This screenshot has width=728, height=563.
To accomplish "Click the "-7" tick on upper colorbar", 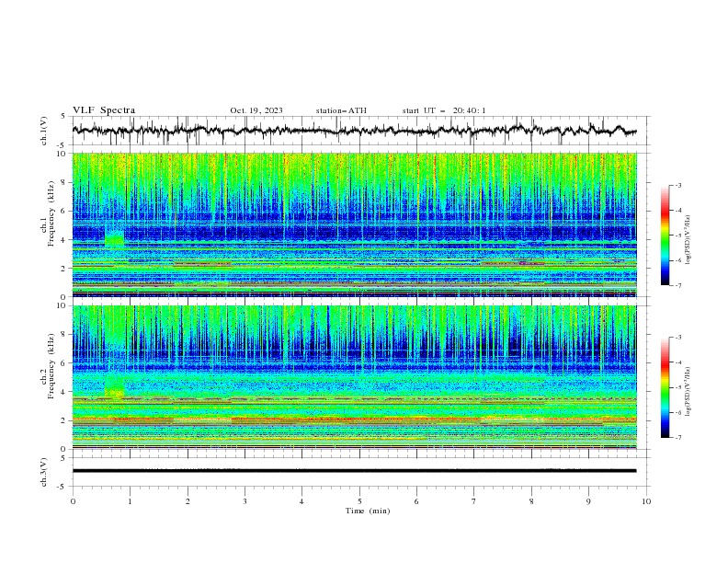I will point(677,286).
